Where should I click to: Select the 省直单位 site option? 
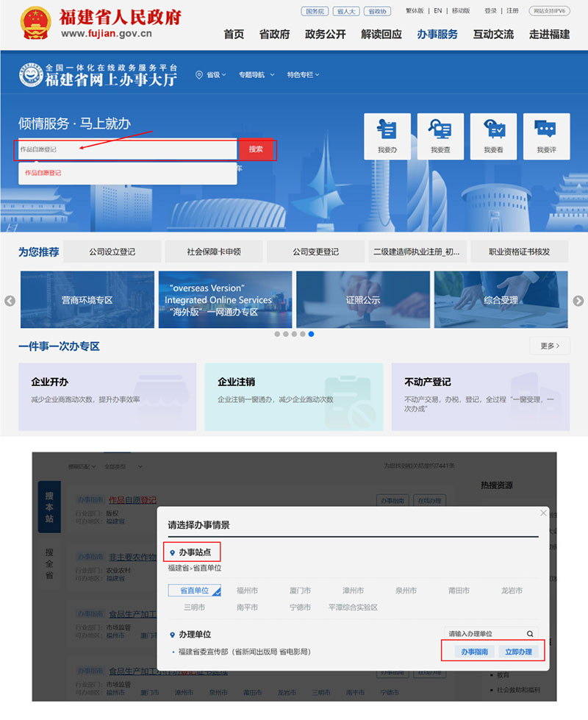point(195,591)
